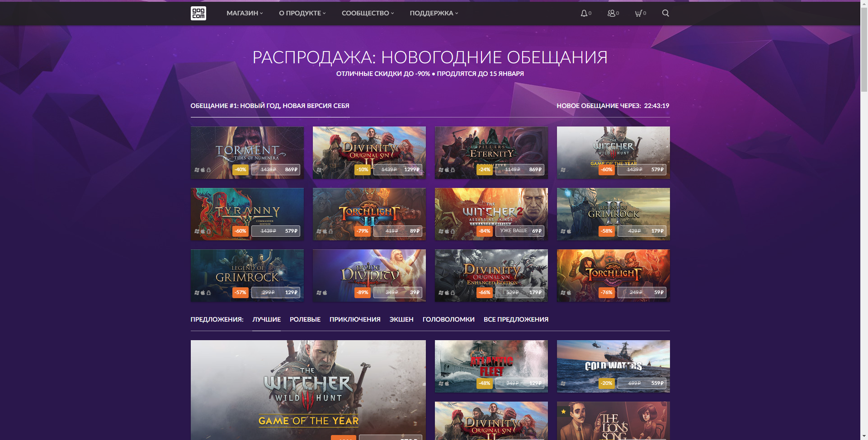Open Atlantic Fleet game tile
Image resolution: width=868 pixels, height=440 pixels.
tap(491, 366)
